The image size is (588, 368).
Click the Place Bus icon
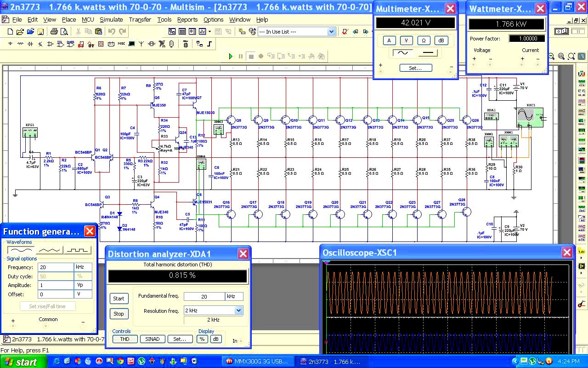210,44
